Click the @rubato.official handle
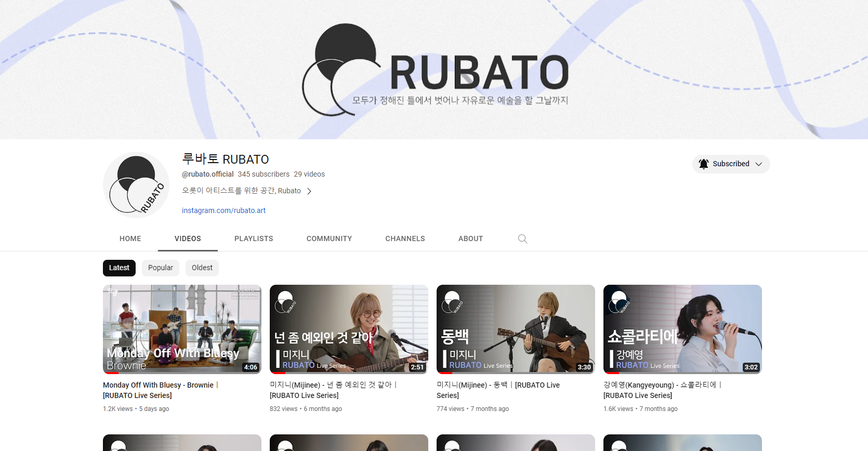This screenshot has width=868, height=451. click(x=208, y=174)
